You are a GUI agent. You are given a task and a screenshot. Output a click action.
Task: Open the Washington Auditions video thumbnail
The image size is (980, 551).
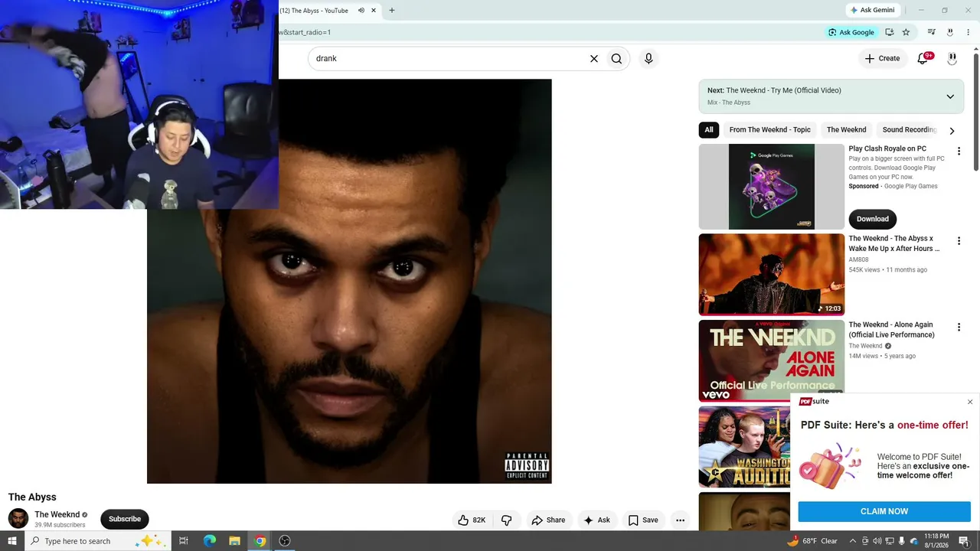[x=745, y=447]
